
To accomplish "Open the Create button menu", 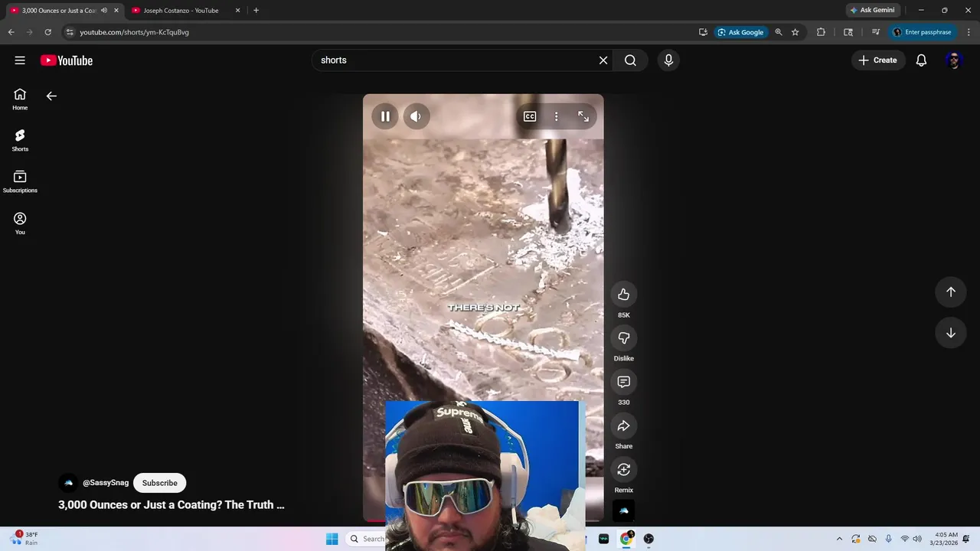I will tap(877, 60).
